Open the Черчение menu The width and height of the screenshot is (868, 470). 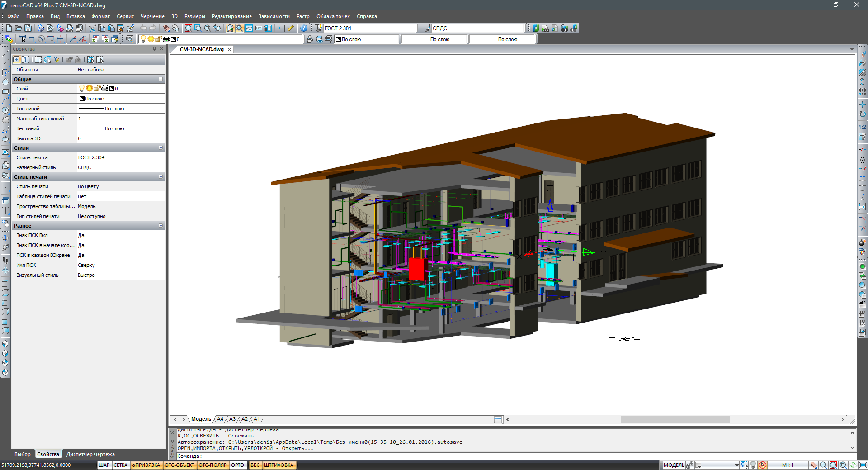tap(152, 16)
